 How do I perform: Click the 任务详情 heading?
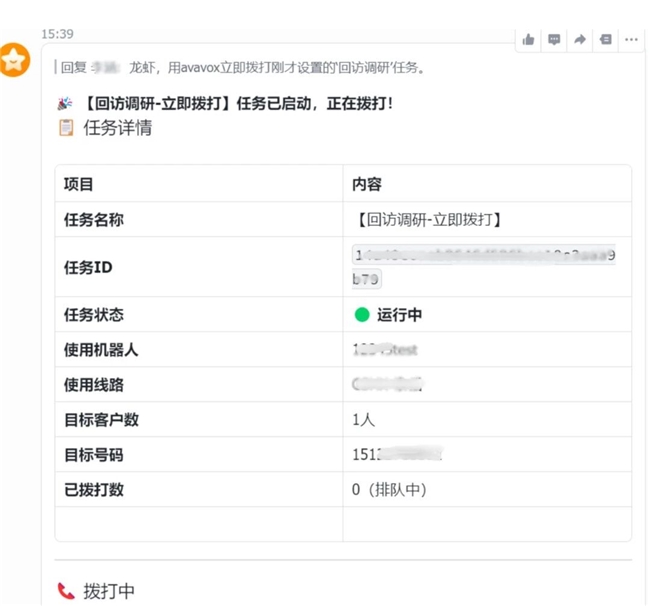118,127
